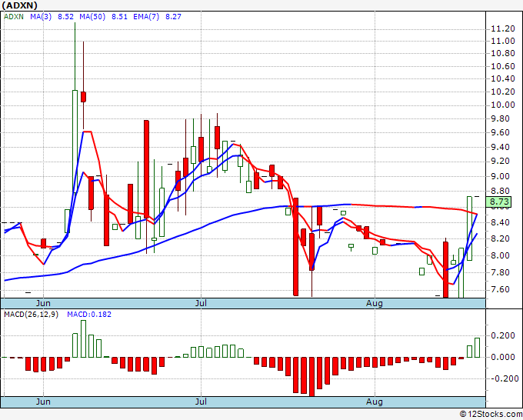Select the EMA(7) value 8.27
The height and width of the screenshot is (420, 523).
[174, 16]
